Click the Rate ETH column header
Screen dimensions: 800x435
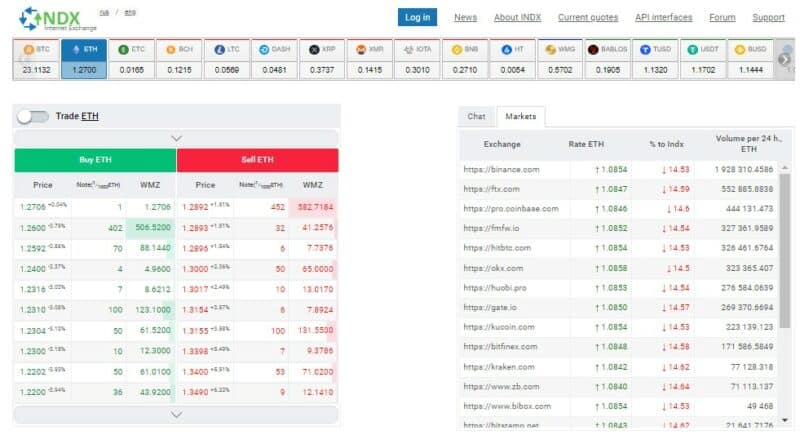point(586,144)
